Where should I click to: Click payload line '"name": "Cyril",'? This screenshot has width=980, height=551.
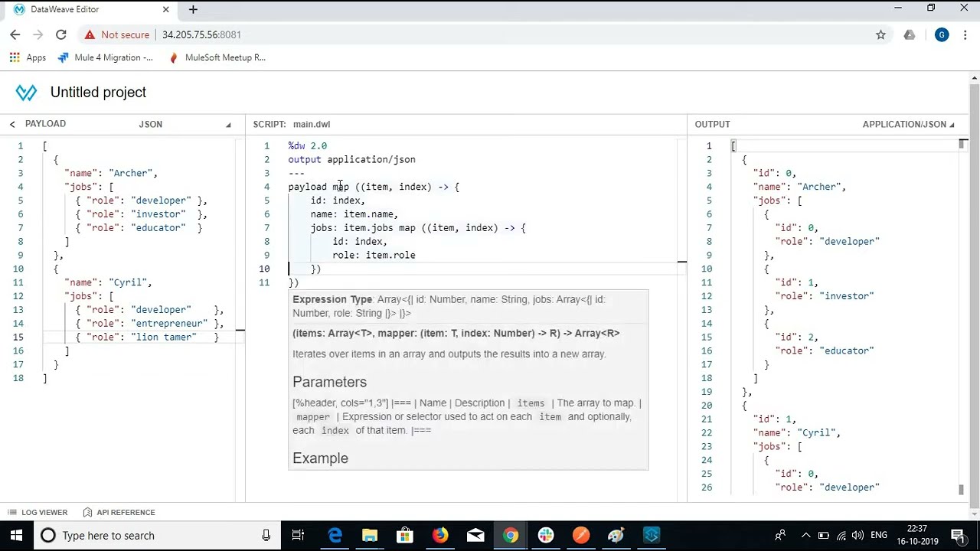pyautogui.click(x=108, y=282)
